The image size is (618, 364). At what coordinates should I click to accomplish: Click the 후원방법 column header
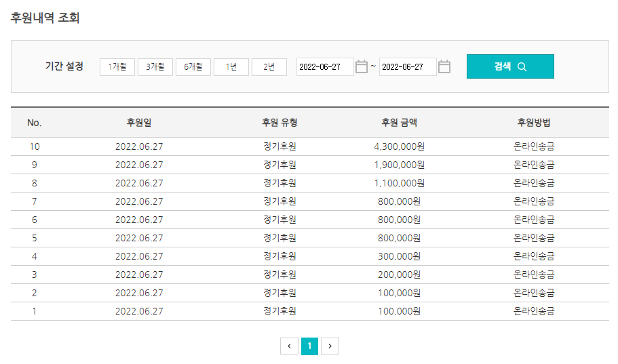pyautogui.click(x=534, y=123)
